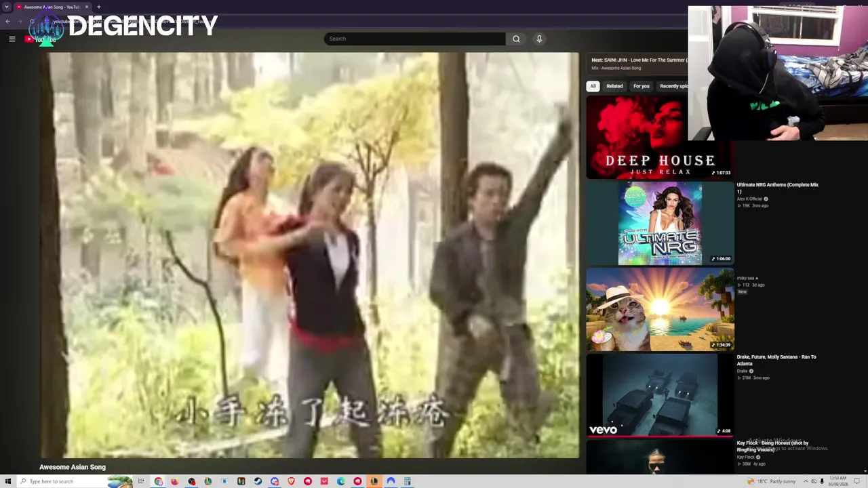Open Firefox from the taskbar
Viewport: 868px width, 488px height.
[175, 481]
